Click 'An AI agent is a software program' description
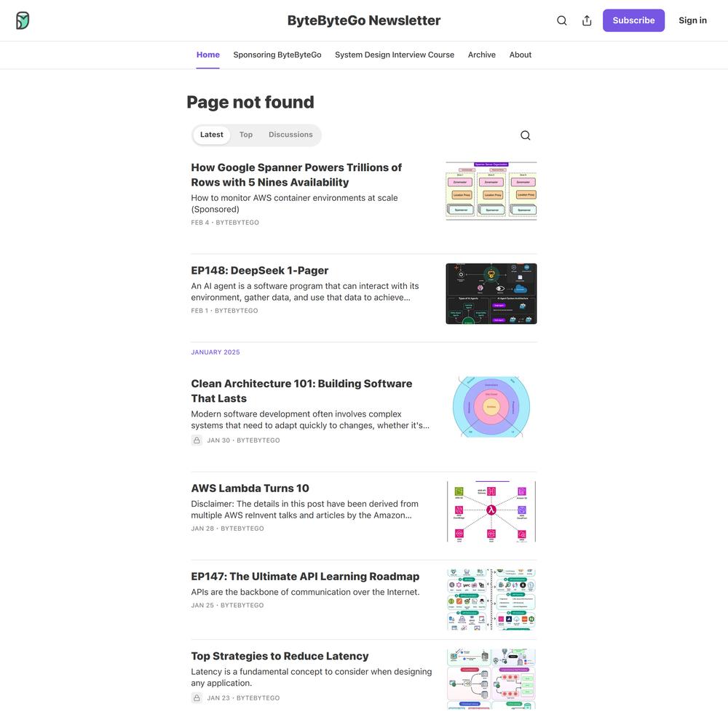 304,292
